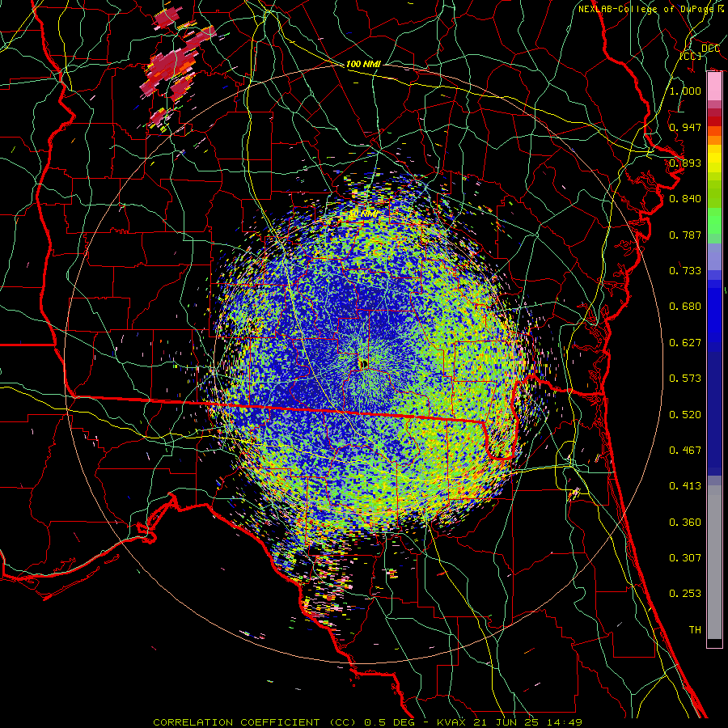The width and height of the screenshot is (728, 728).
Task: Click the 100 NMI range ring label
Action: click(x=363, y=64)
